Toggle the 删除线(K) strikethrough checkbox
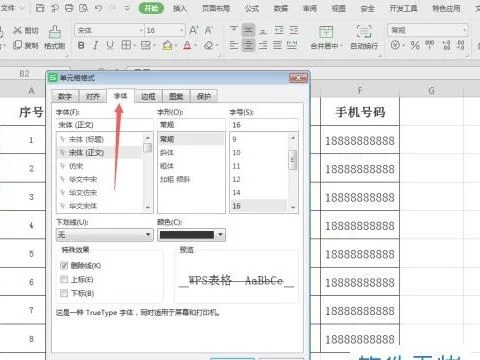 64,265
